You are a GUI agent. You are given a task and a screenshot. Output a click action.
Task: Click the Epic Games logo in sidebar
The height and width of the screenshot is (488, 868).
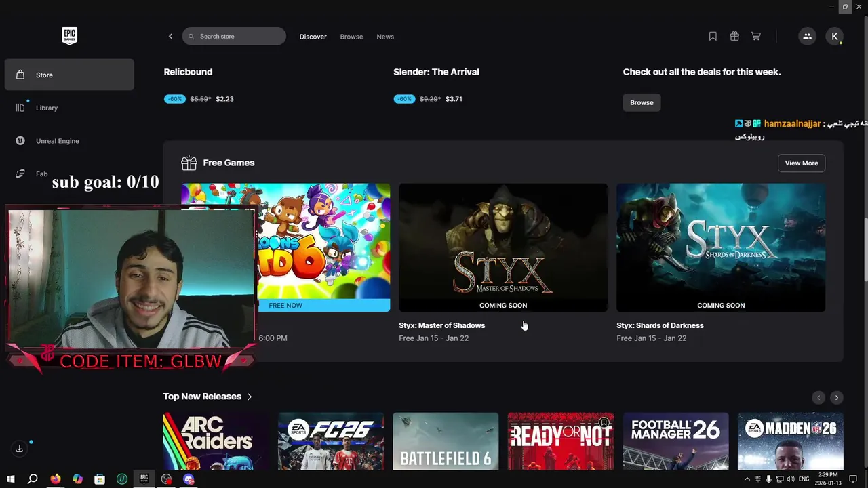point(69,36)
